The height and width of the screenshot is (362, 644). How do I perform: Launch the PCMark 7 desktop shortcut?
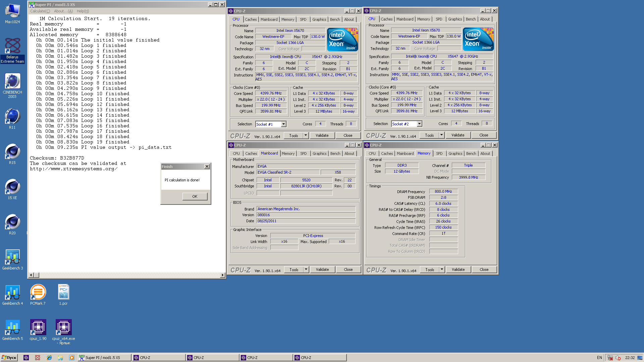coord(38,295)
